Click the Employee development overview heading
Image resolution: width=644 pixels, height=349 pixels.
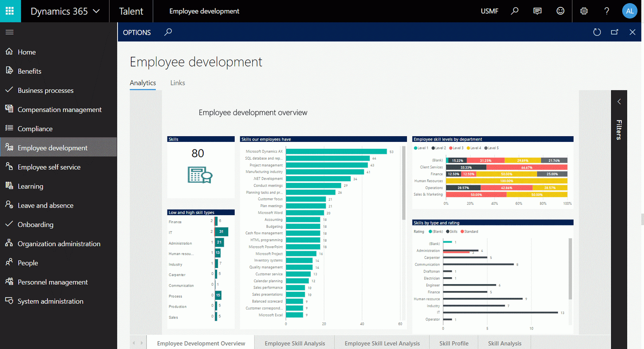pyautogui.click(x=253, y=112)
